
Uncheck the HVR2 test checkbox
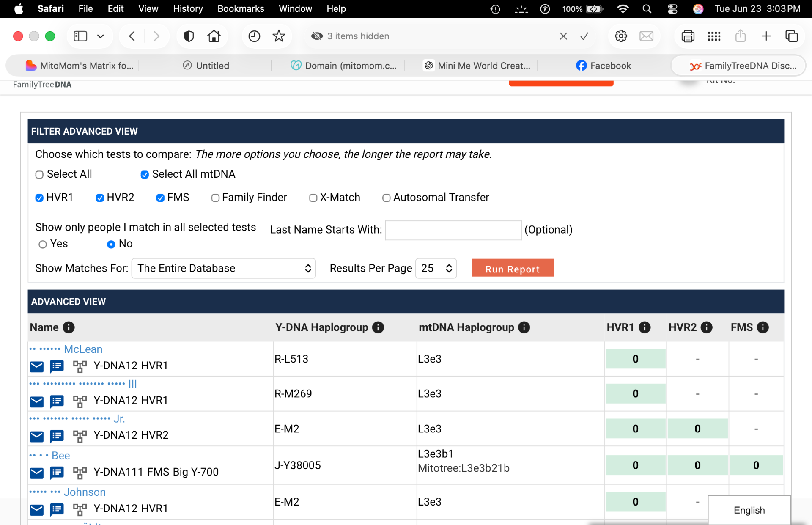100,198
